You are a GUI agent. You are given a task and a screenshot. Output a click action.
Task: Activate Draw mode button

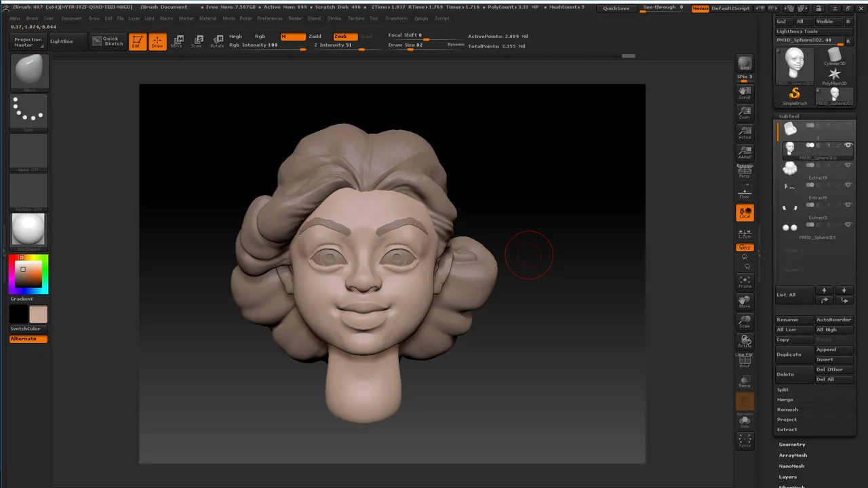click(x=157, y=41)
